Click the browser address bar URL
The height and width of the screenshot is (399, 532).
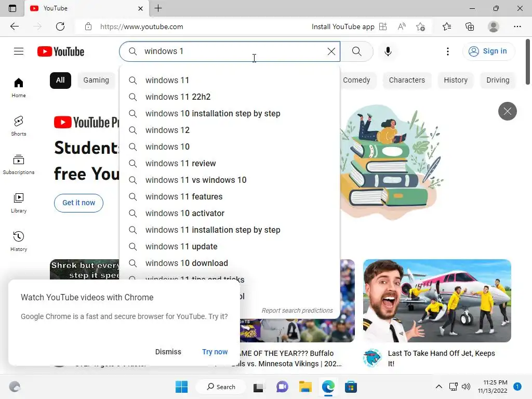tap(141, 26)
